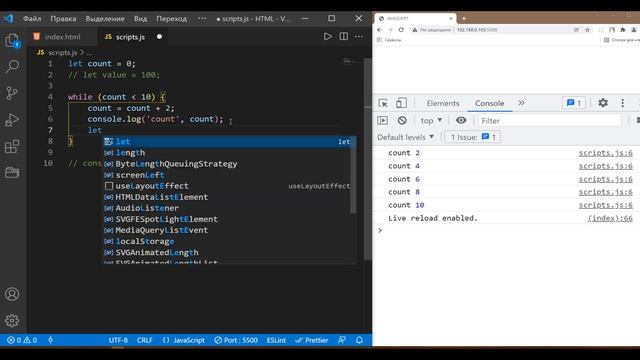Open the Выделение menu
Image resolution: width=640 pixels, height=360 pixels.
click(105, 18)
